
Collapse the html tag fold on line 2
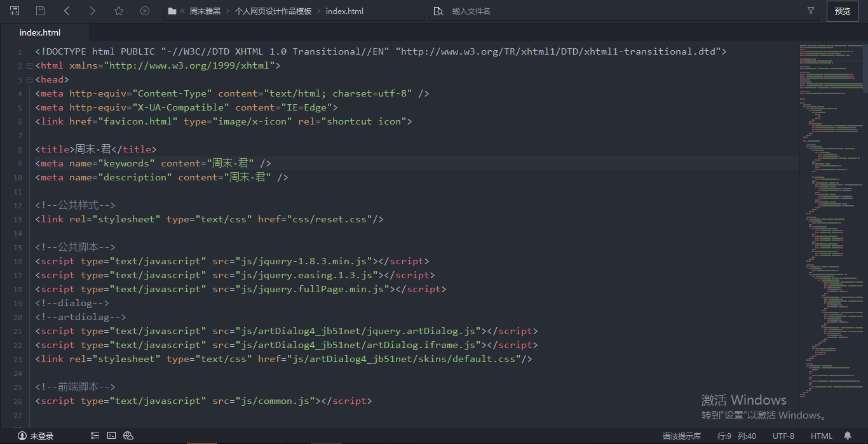tap(29, 65)
